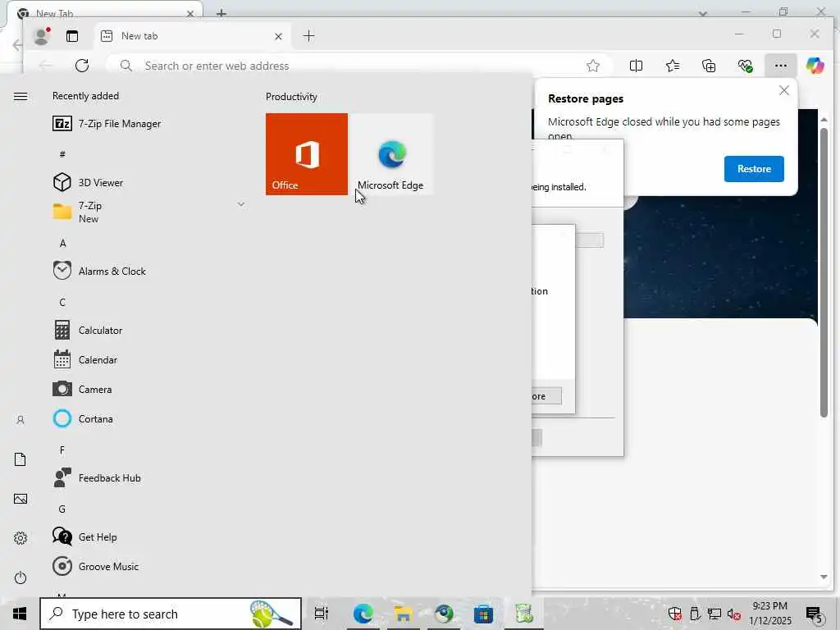
Task: Click the Windows Start button
Action: click(x=20, y=614)
